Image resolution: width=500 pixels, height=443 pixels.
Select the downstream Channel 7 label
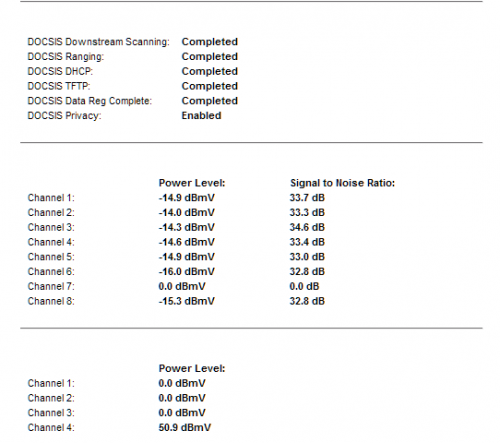(51, 286)
